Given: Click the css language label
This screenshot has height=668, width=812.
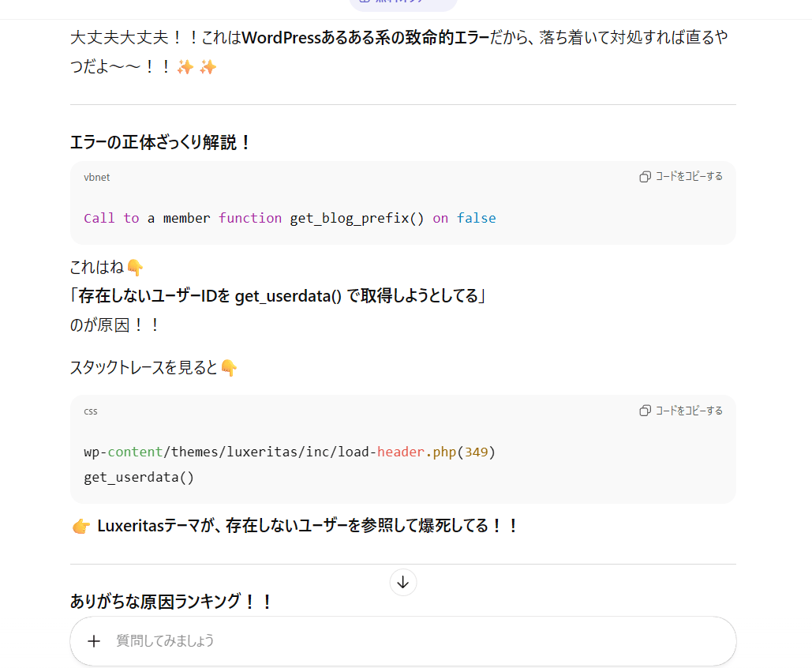Looking at the screenshot, I should (x=91, y=411).
